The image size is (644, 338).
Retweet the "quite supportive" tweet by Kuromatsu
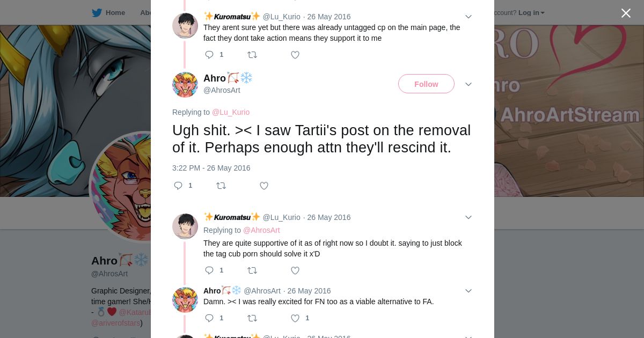(x=252, y=270)
